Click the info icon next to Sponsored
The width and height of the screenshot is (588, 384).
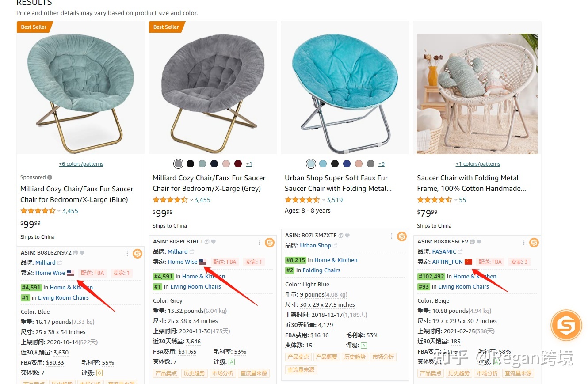(x=50, y=177)
